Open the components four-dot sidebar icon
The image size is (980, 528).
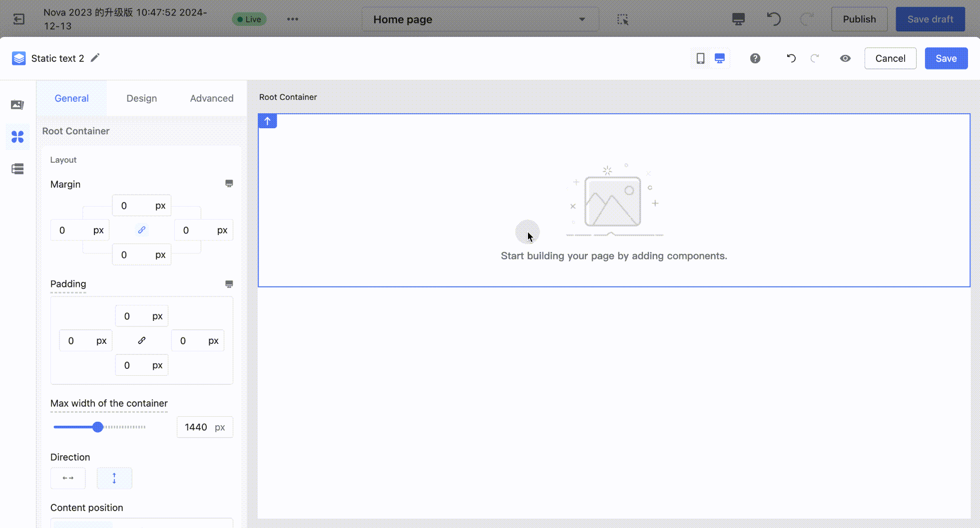(17, 137)
